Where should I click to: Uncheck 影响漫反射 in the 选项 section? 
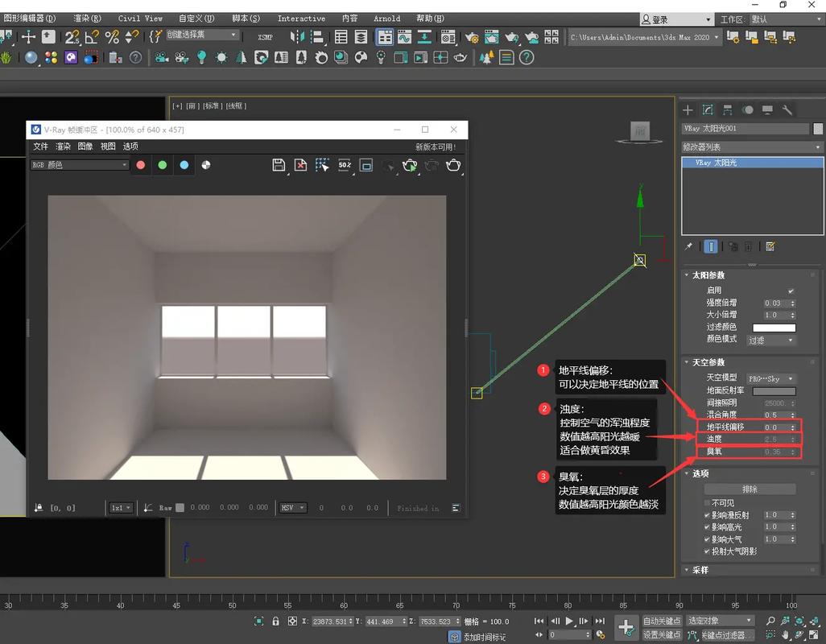tap(706, 514)
